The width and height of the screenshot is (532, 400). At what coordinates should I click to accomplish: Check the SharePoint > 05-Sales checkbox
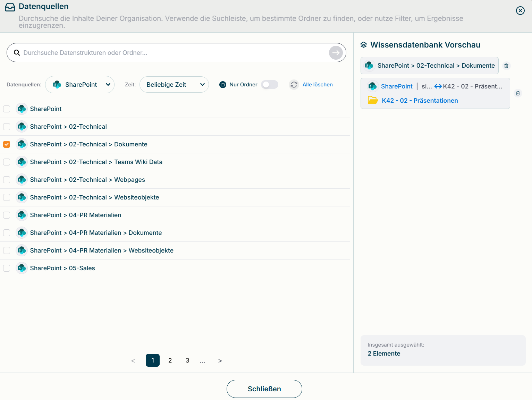(7, 268)
